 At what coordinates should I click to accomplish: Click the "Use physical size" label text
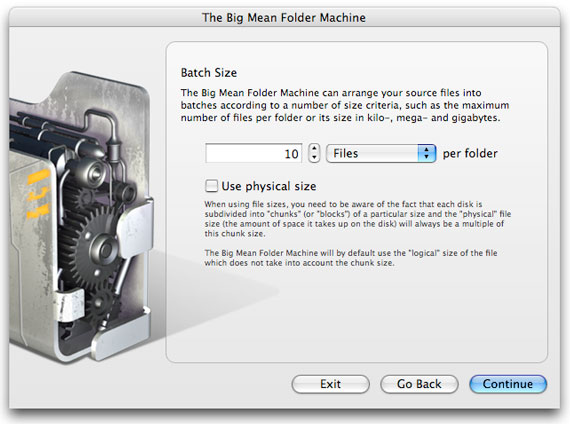point(269,186)
